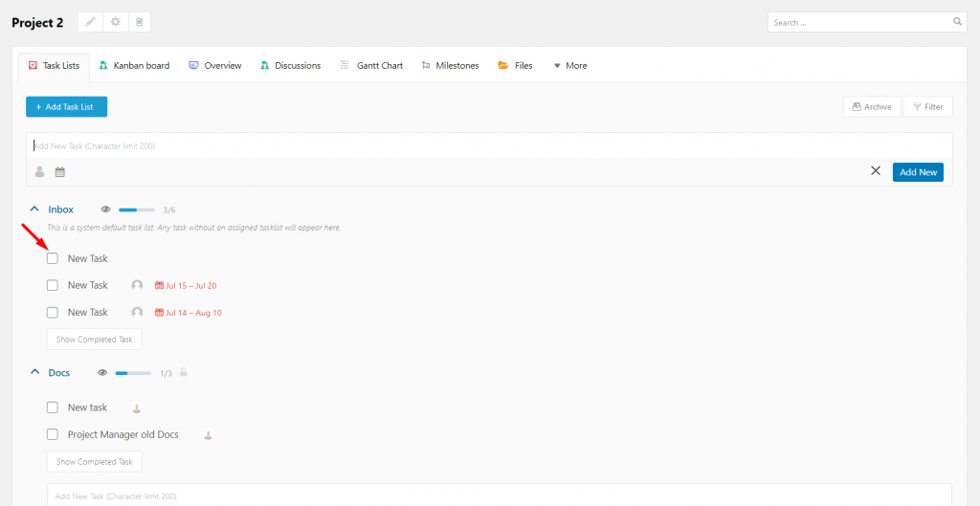Click the Docs 1/3 progress bar
The image size is (980, 506).
coord(133,373)
